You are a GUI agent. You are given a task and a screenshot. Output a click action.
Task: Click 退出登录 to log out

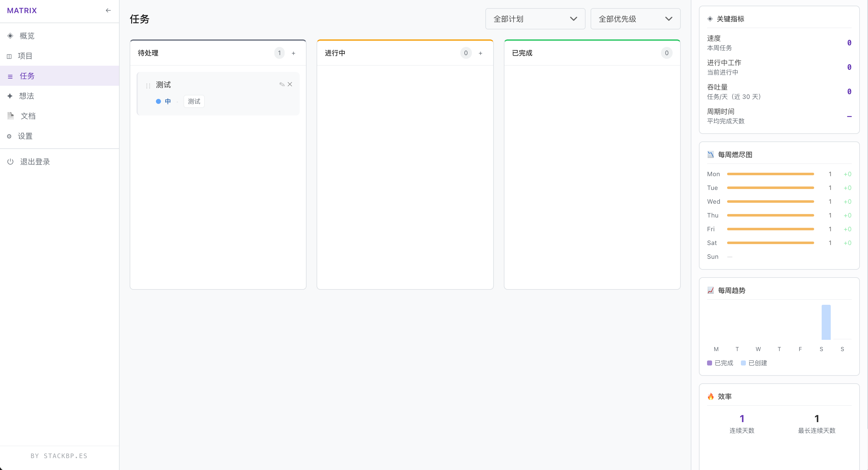(59, 161)
